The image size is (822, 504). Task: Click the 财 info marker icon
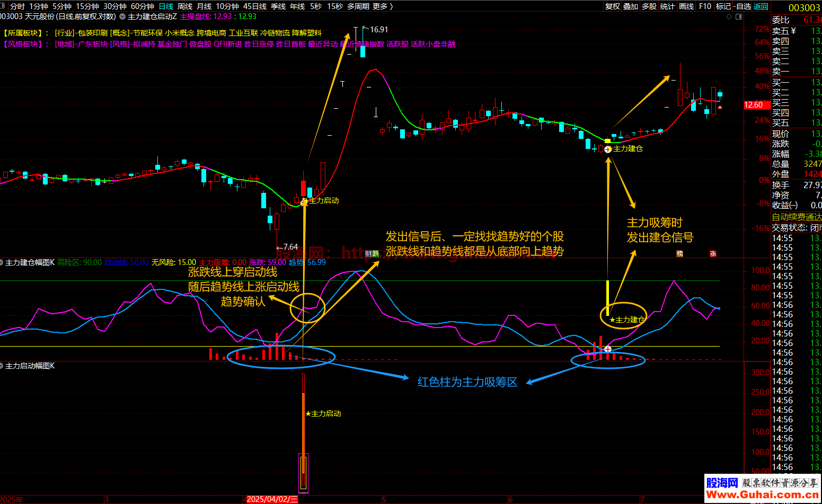pyautogui.click(x=368, y=254)
